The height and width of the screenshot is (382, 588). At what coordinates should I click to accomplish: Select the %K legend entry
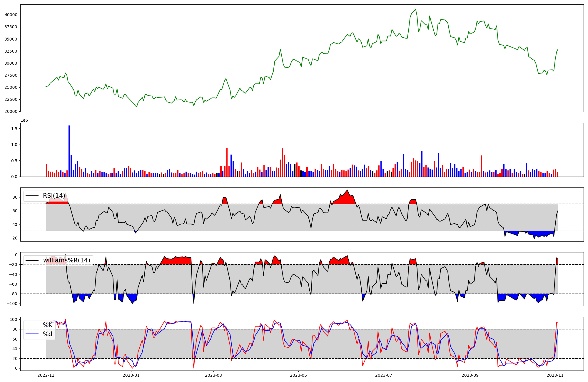pyautogui.click(x=48, y=325)
